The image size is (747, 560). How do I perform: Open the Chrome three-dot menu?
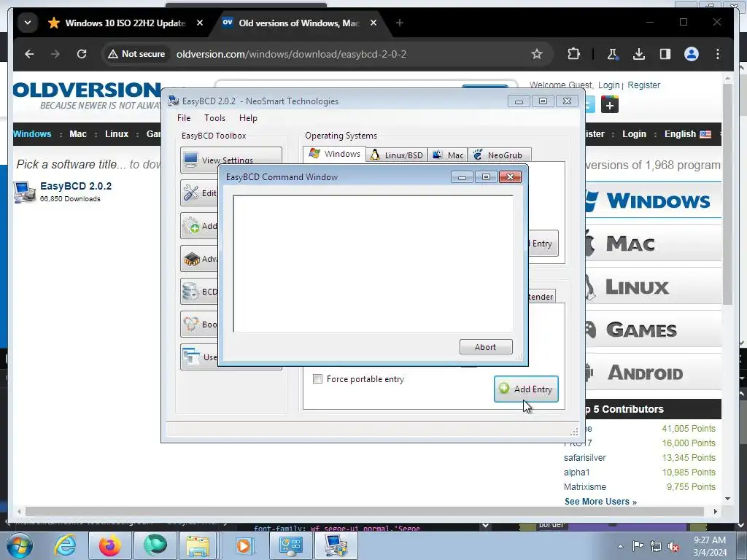point(718,54)
